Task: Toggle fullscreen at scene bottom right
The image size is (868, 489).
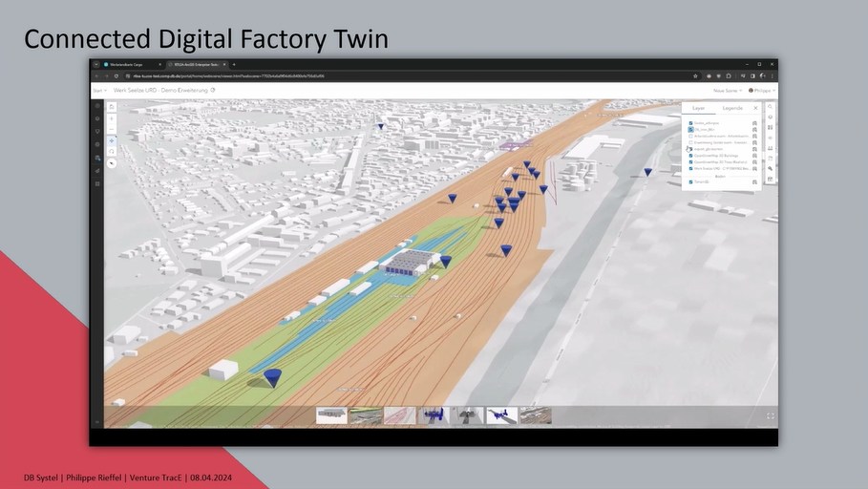Action: click(x=770, y=415)
